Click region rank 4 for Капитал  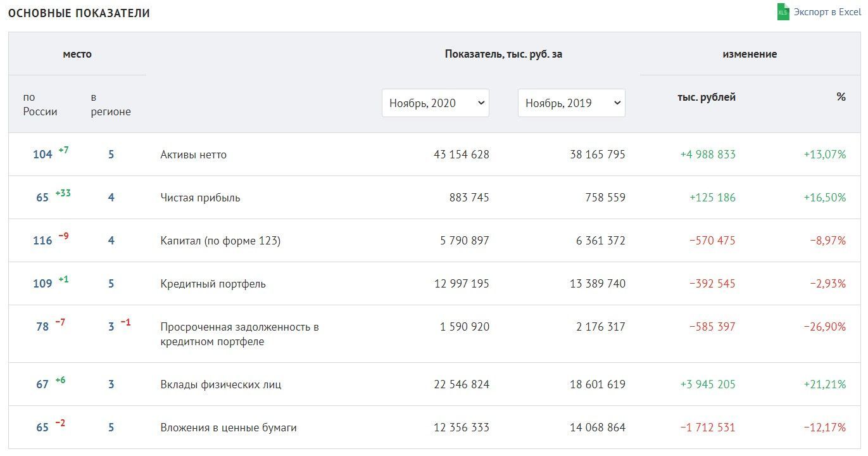tap(111, 241)
